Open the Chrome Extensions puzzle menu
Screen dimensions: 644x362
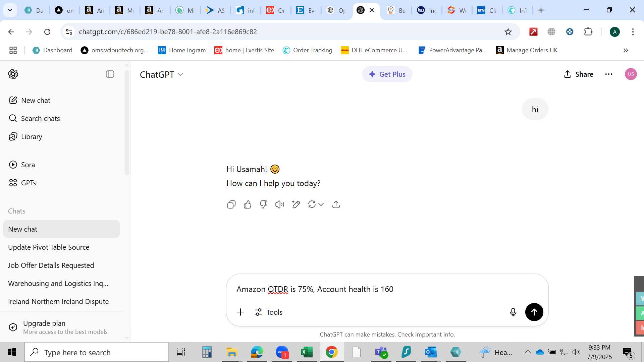tap(588, 32)
